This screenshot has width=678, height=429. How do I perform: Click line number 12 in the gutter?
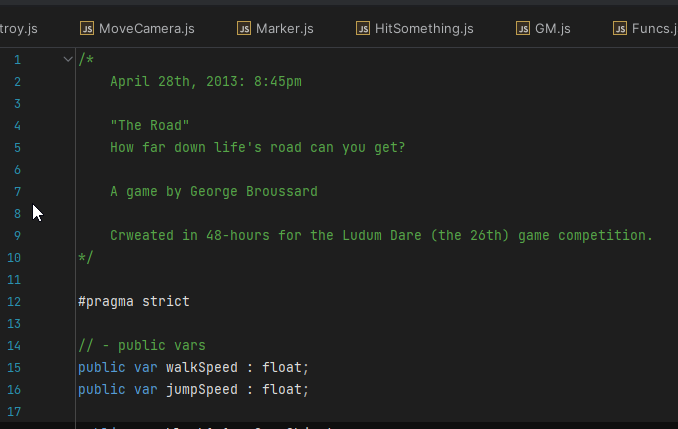coord(14,301)
